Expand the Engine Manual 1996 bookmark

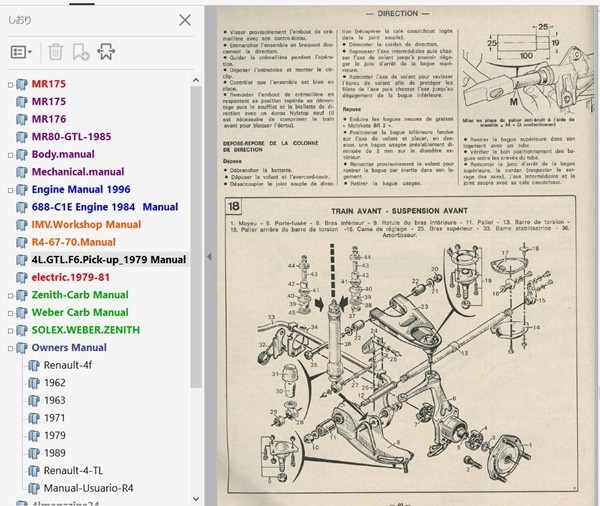pyautogui.click(x=10, y=190)
